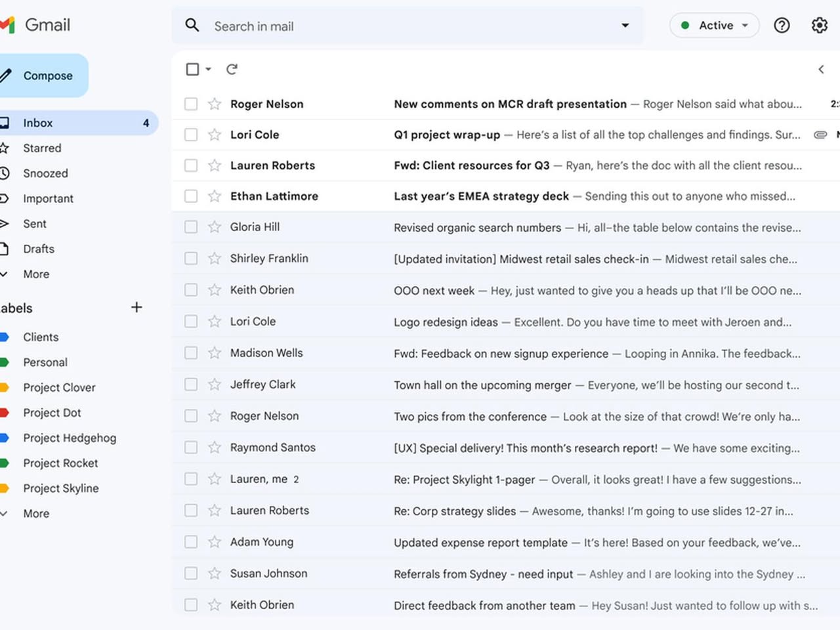Open the search options dropdown arrow
The image size is (840, 630).
625,26
